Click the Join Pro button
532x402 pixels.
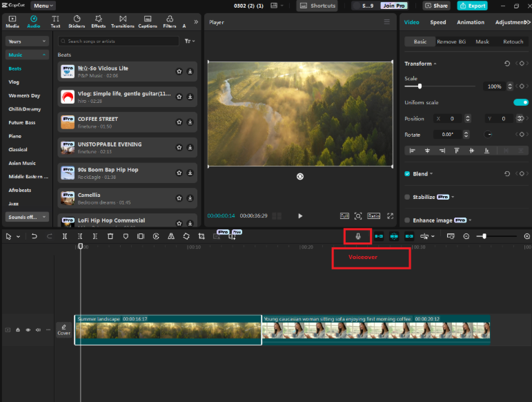click(393, 6)
